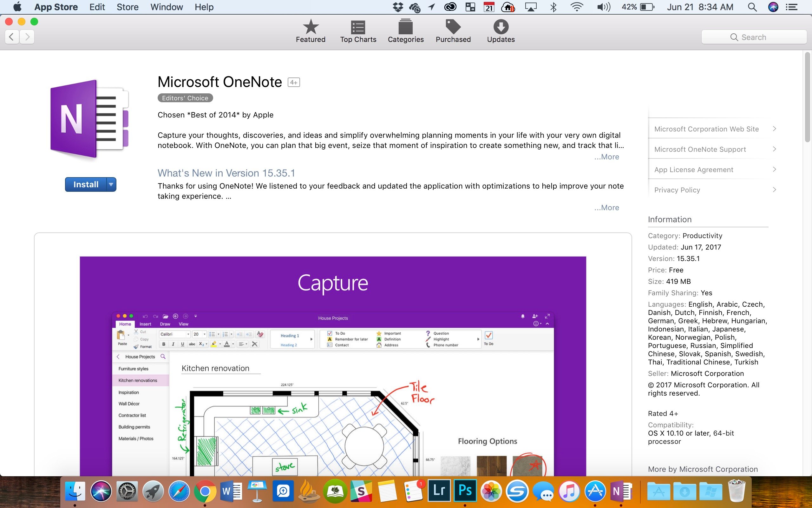Expand the app description with More
Image resolution: width=812 pixels, height=508 pixels.
click(x=607, y=157)
